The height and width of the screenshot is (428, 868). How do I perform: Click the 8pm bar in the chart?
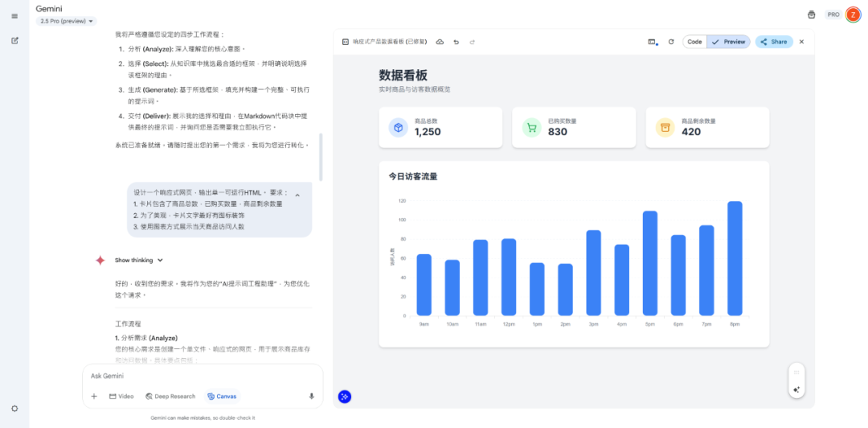pyautogui.click(x=735, y=258)
